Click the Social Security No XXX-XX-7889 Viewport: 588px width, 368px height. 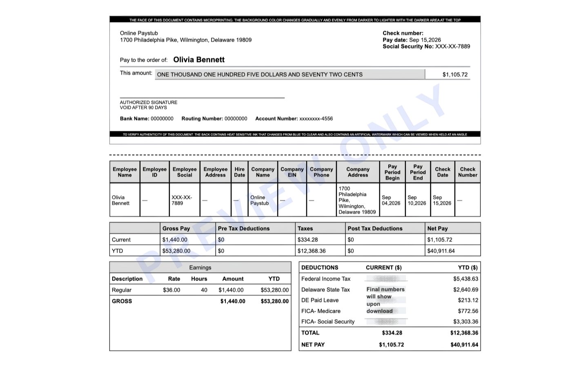coord(426,46)
